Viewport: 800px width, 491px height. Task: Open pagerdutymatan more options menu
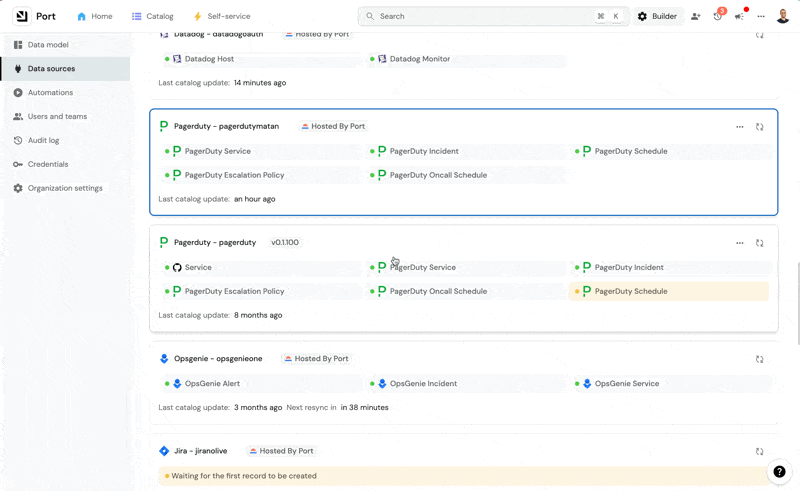(x=740, y=127)
